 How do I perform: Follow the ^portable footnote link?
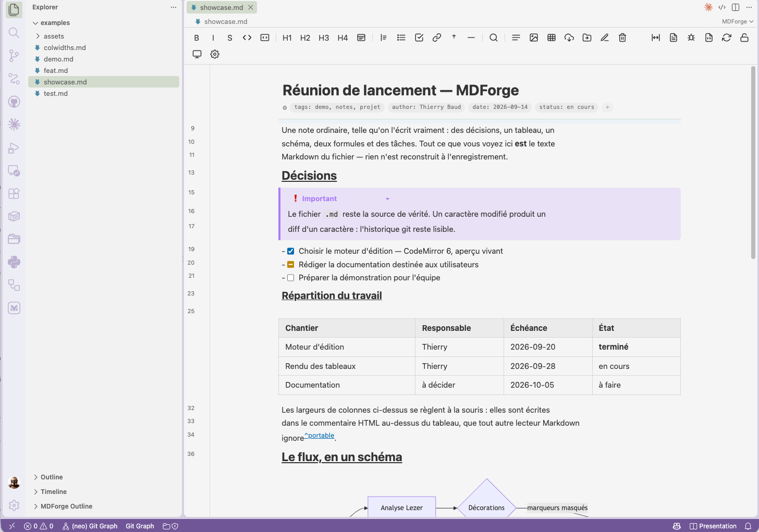[x=320, y=436]
